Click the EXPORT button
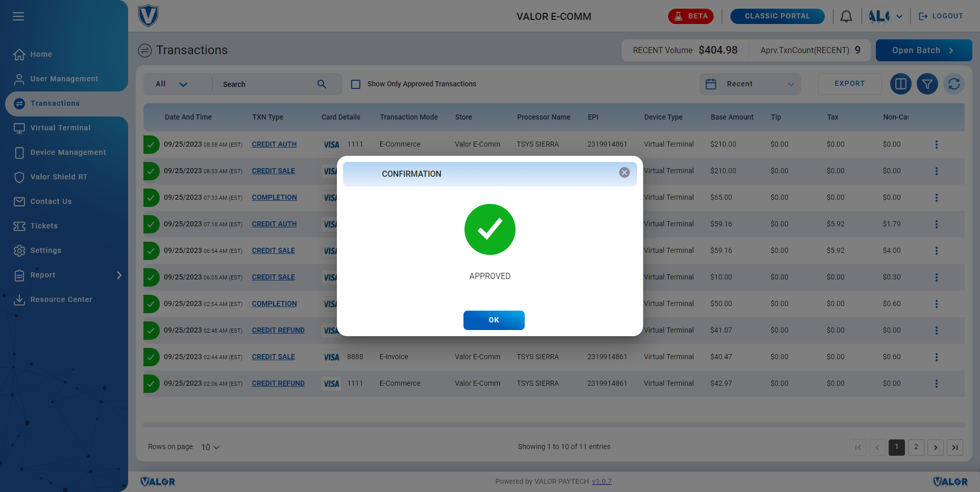The height and width of the screenshot is (492, 980). click(x=849, y=84)
